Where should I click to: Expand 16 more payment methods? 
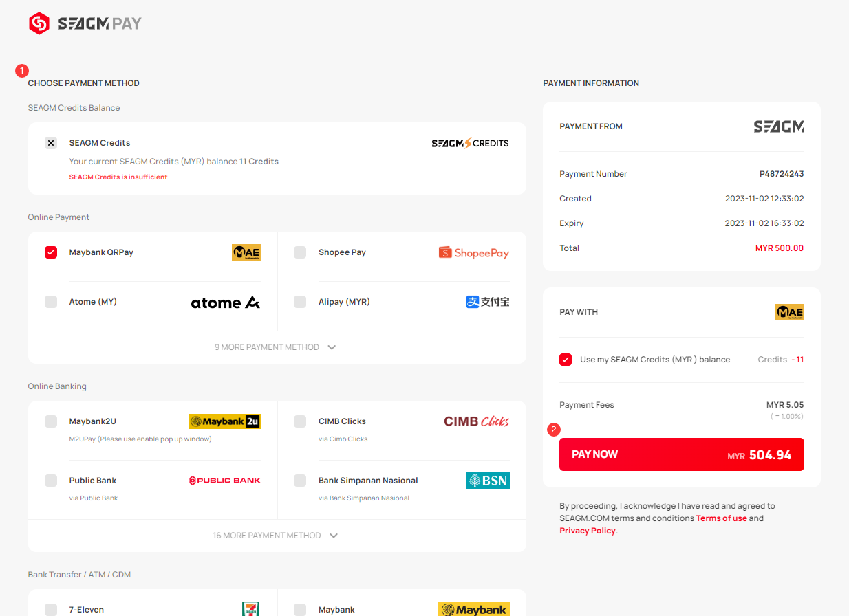[277, 536]
